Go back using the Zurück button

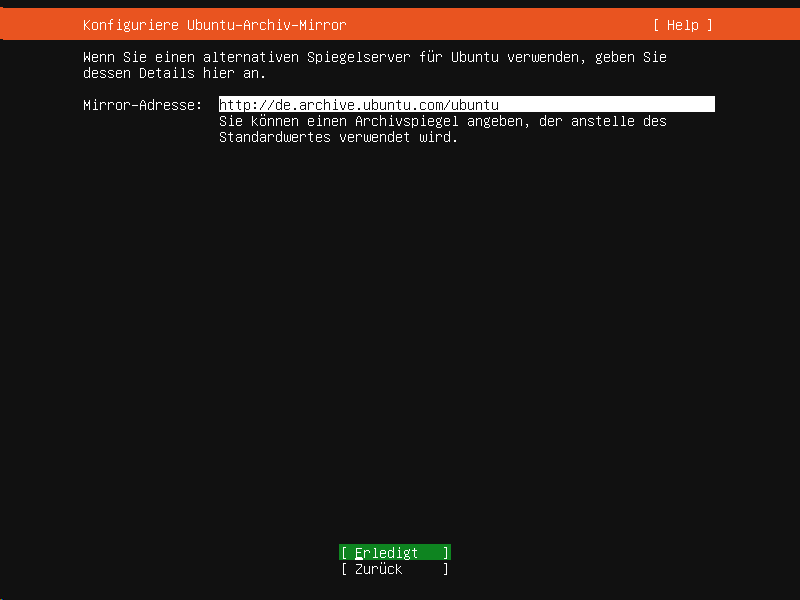coord(395,569)
